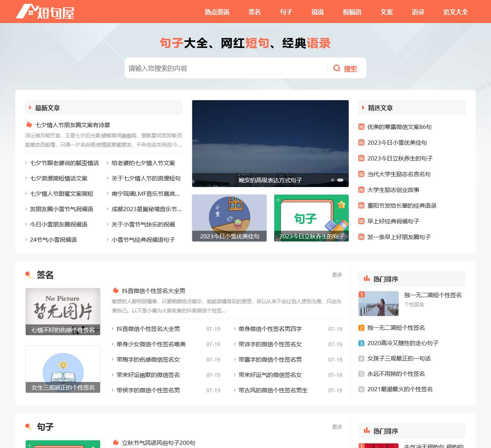Click the 精 badge beside 大学生励志创业故事
Viewport: 491px width, 448px height.
coord(361,190)
